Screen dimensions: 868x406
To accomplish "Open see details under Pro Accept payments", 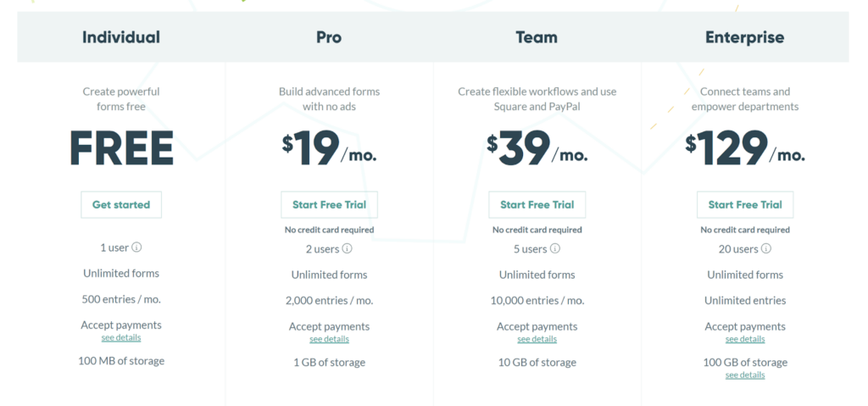I will click(x=330, y=339).
